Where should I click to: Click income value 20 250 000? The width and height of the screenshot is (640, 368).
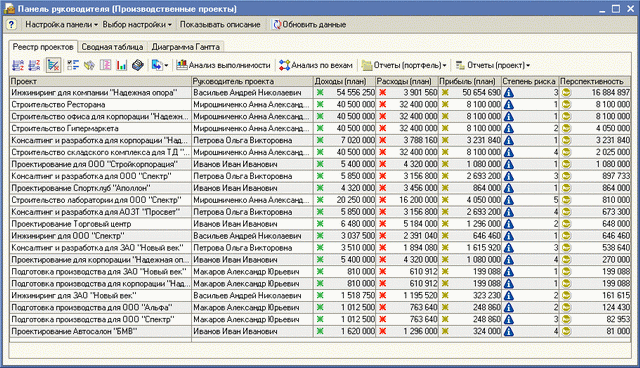[x=356, y=200]
